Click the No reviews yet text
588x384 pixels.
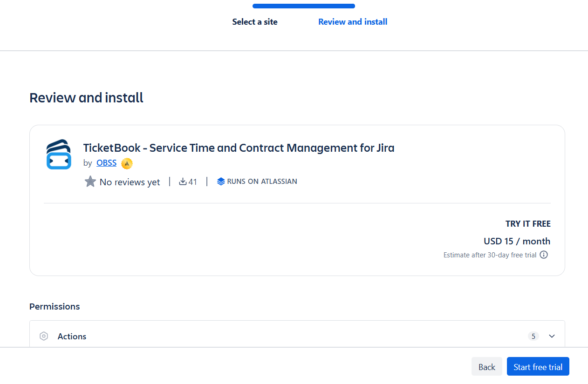130,182
